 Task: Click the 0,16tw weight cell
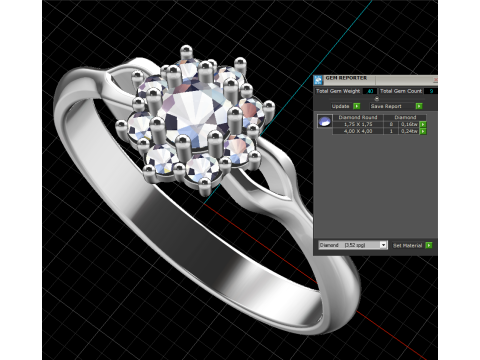tap(409, 124)
